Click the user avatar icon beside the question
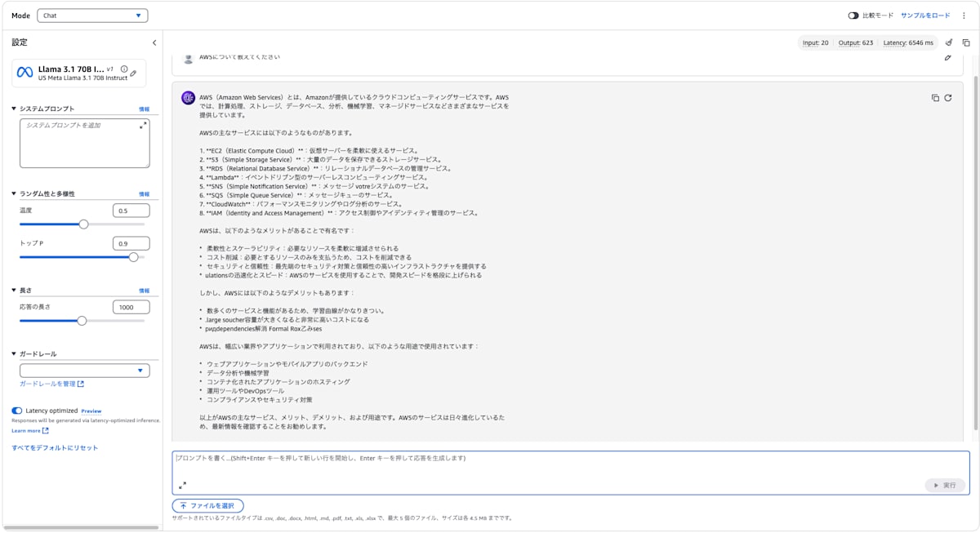Viewport: 980px width, 533px height. coord(189,58)
